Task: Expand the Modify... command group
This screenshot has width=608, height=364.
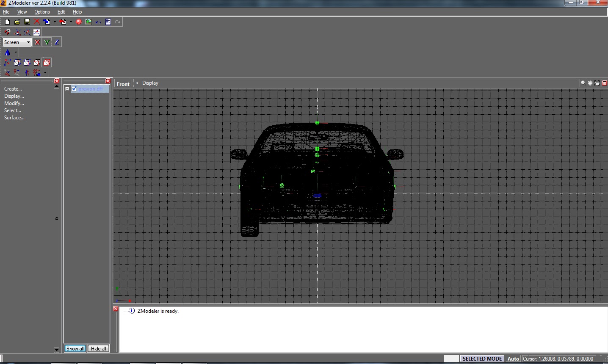Action: click(x=14, y=103)
